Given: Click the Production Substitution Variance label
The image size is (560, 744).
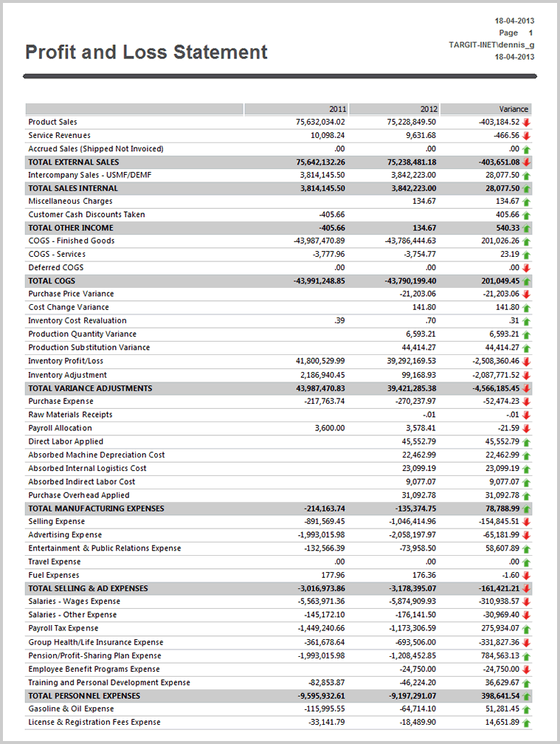Looking at the screenshot, I should click(89, 348).
